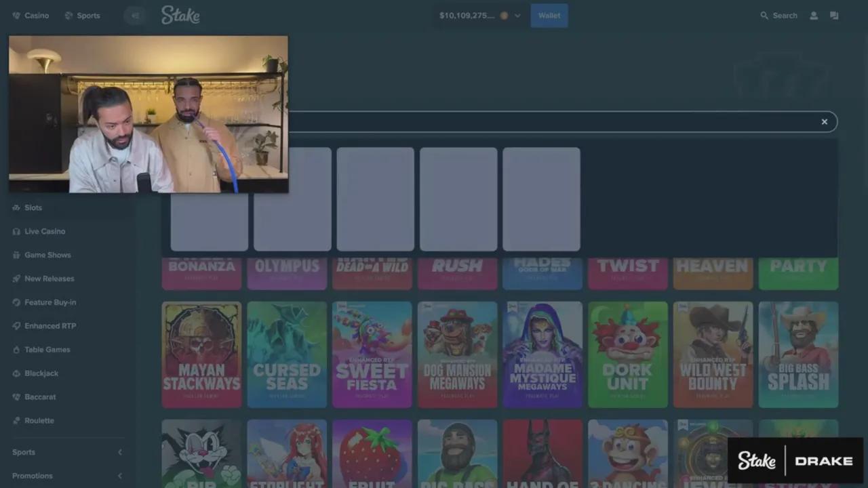Open the Big Bass Splash game
The height and width of the screenshot is (488, 868).
[798, 354]
